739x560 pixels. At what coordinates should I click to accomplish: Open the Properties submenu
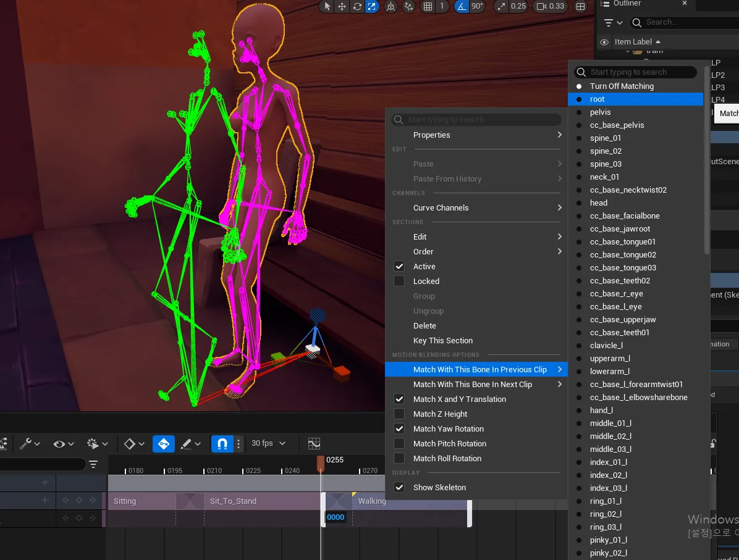point(476,135)
